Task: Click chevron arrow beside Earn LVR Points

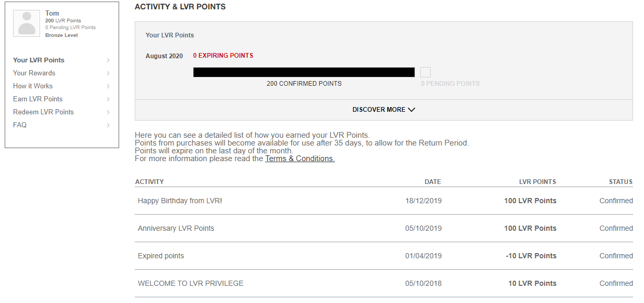Action: (x=108, y=99)
